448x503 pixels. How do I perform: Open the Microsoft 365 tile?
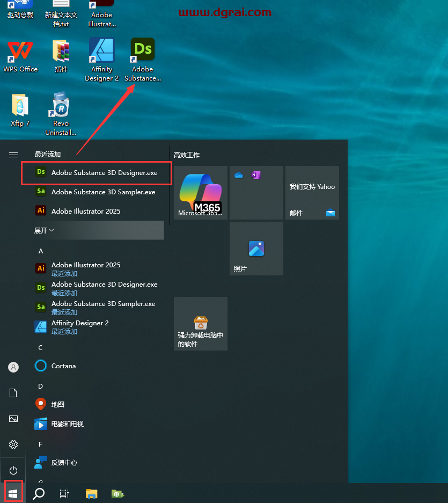pyautogui.click(x=201, y=193)
